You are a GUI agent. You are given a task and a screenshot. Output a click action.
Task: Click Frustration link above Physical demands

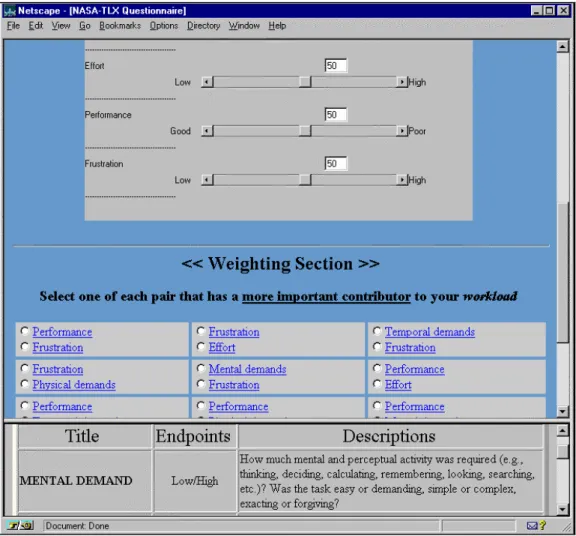point(58,369)
